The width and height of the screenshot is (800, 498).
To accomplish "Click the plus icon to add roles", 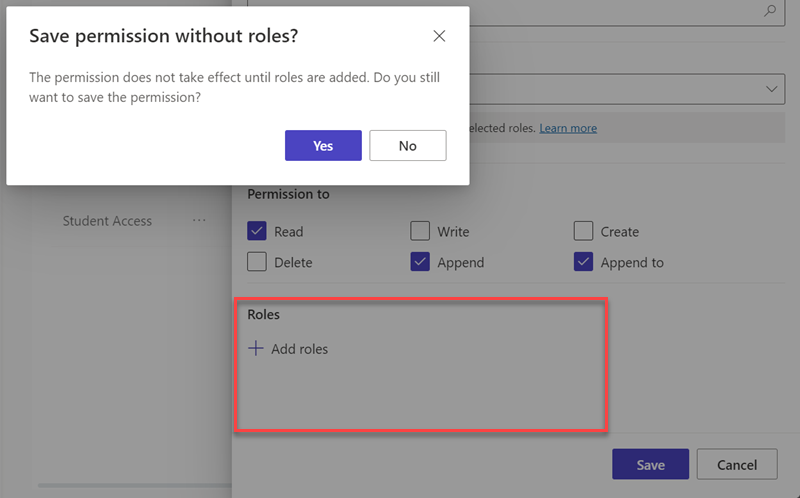I will coord(256,349).
